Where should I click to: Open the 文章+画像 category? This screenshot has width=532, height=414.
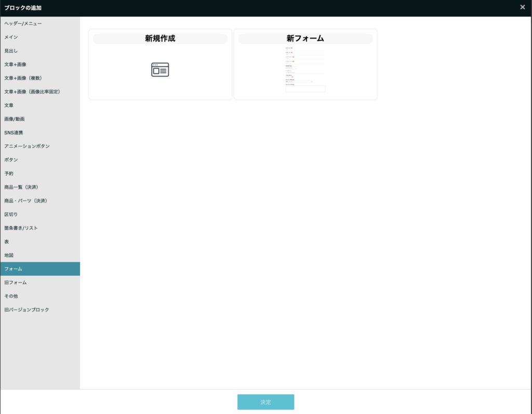click(x=15, y=64)
